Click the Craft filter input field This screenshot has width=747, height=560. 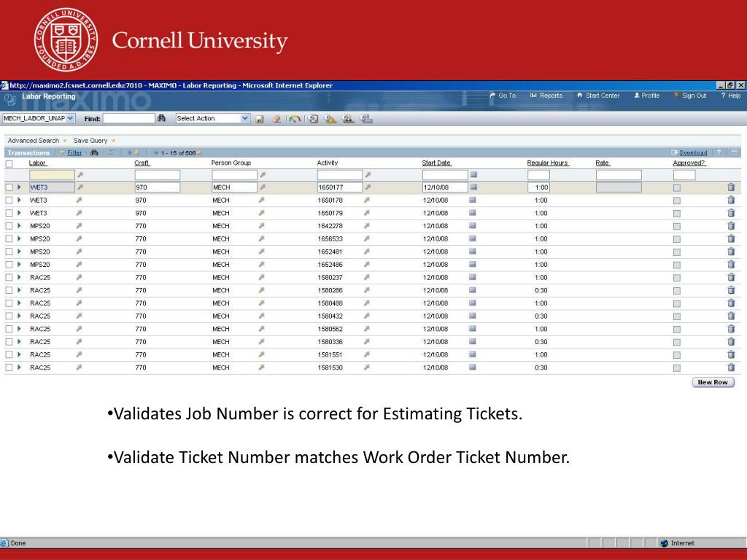(158, 175)
